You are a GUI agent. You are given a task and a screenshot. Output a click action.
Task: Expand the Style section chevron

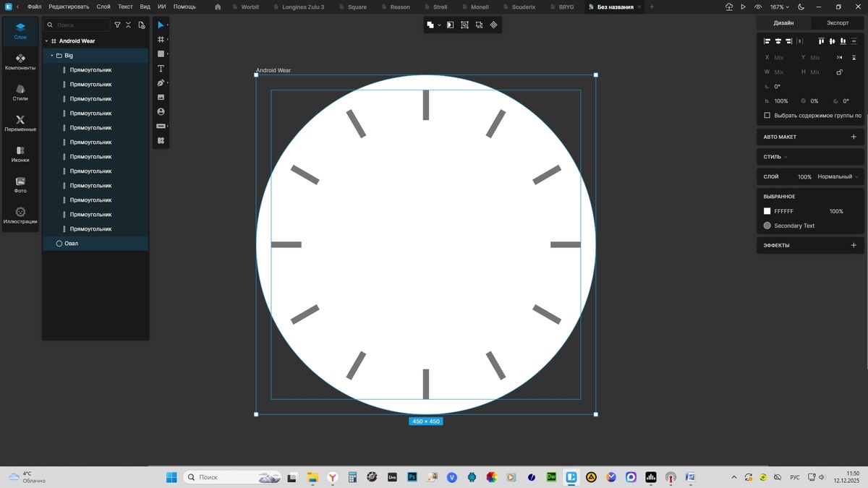point(786,157)
